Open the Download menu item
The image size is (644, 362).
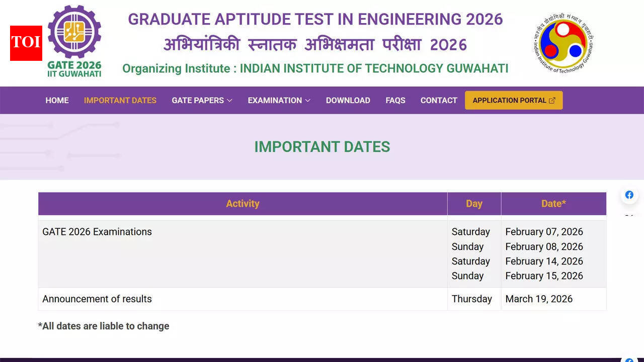coord(348,101)
